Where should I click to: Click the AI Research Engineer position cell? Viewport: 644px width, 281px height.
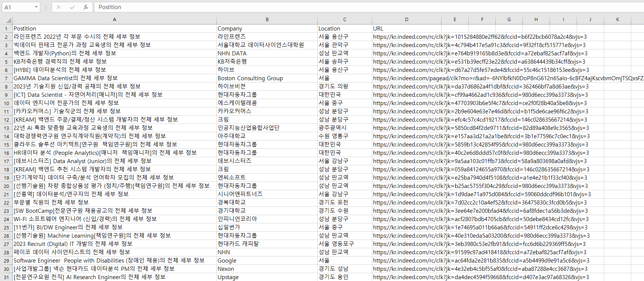point(114,277)
